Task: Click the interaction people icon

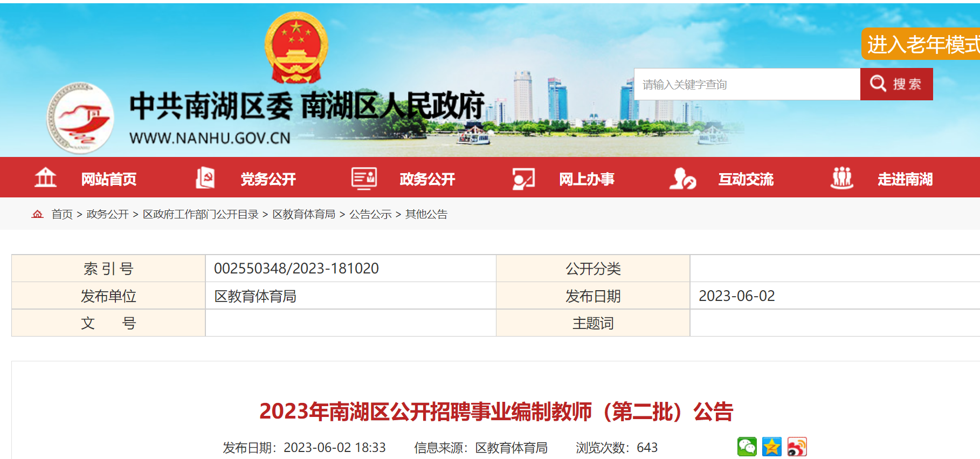Action: (x=682, y=179)
